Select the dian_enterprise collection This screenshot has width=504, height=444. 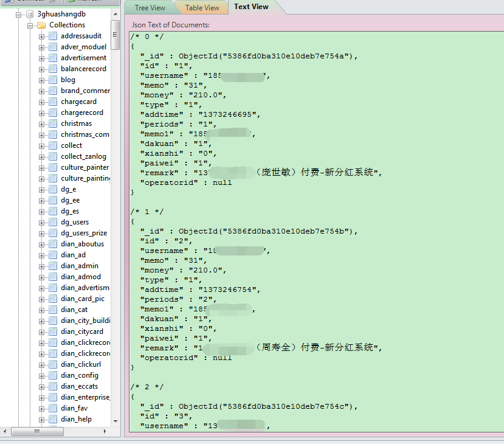coord(86,397)
